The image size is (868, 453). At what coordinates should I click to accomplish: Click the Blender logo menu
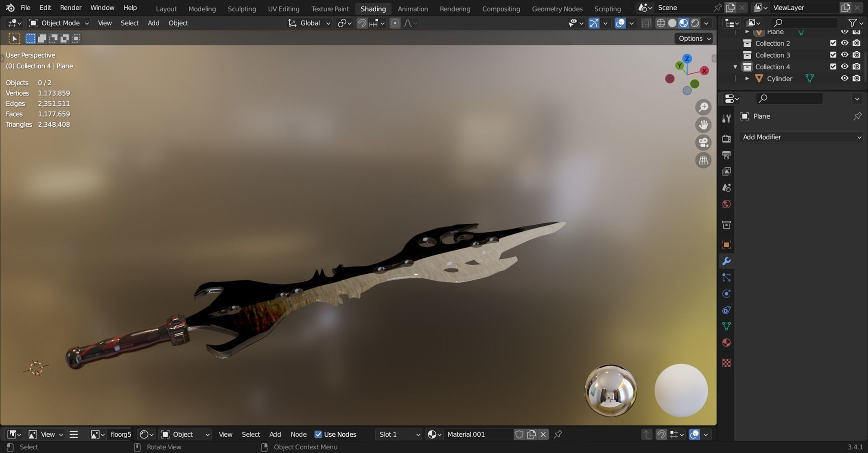(10, 8)
